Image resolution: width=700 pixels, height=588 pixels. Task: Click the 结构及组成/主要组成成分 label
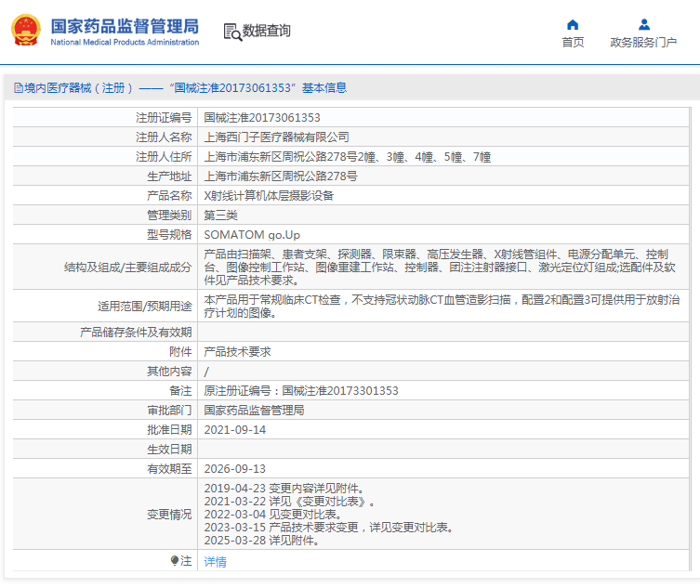(128, 268)
